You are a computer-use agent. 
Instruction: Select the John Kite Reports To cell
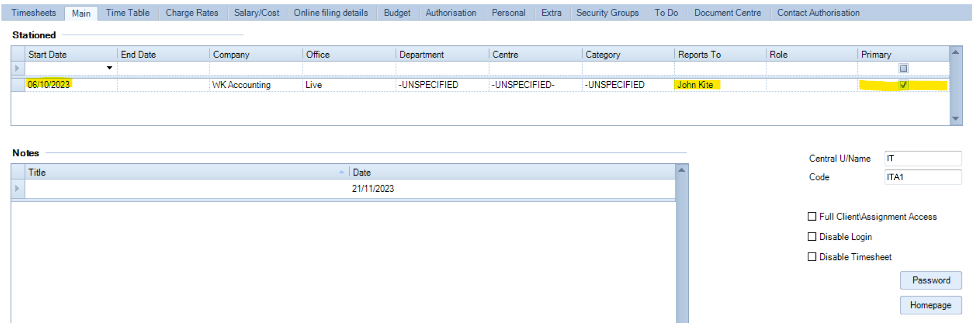coord(720,85)
